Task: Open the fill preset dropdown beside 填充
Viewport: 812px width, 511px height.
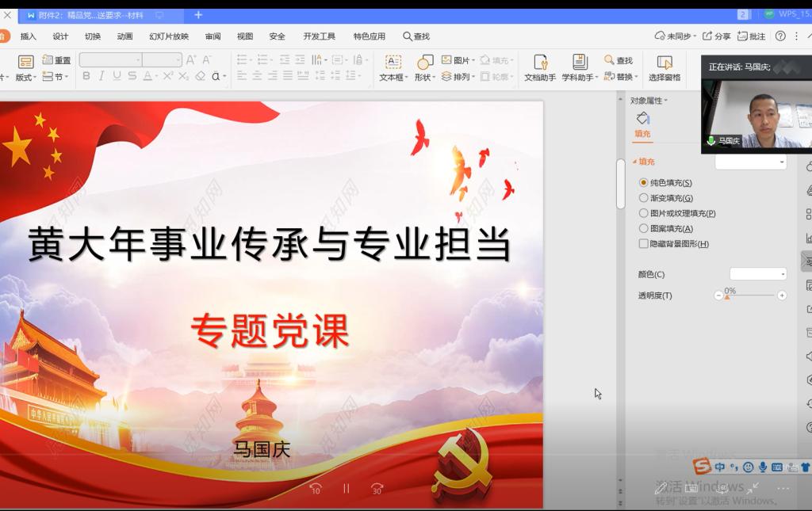Action: (x=750, y=162)
